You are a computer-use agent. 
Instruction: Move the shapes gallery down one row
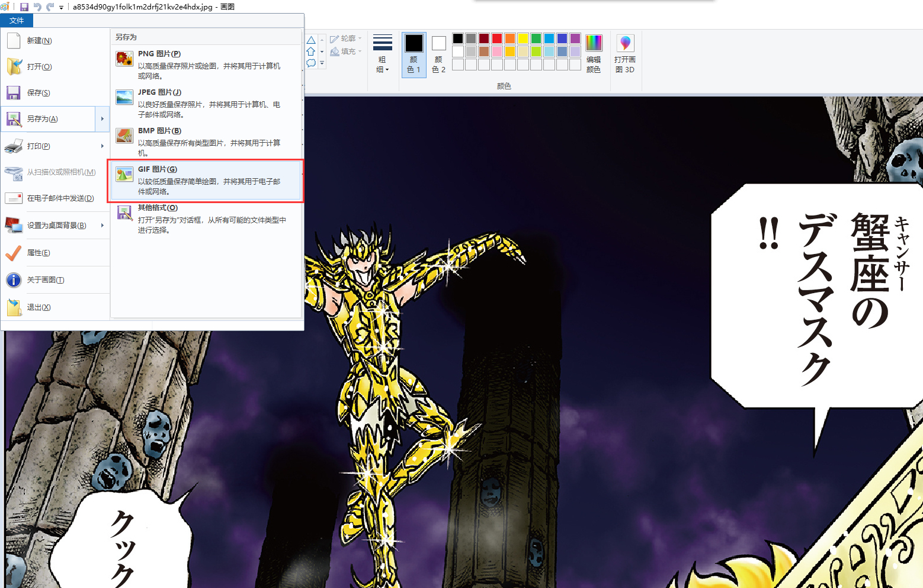322,52
